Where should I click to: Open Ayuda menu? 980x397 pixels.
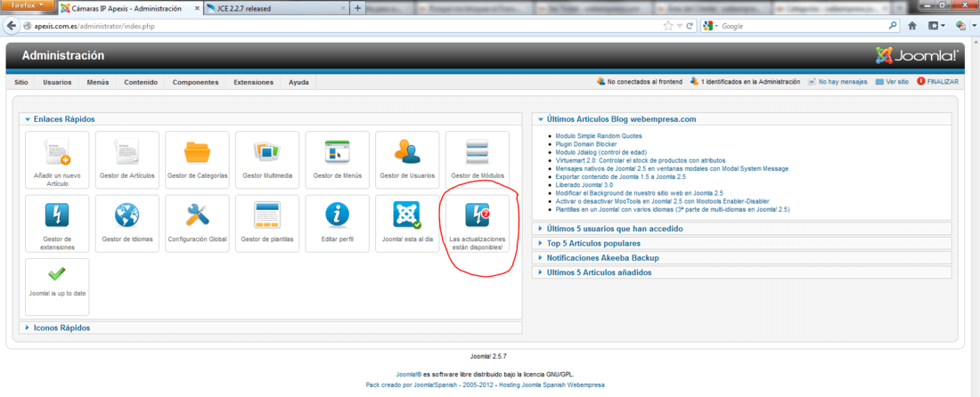(298, 83)
